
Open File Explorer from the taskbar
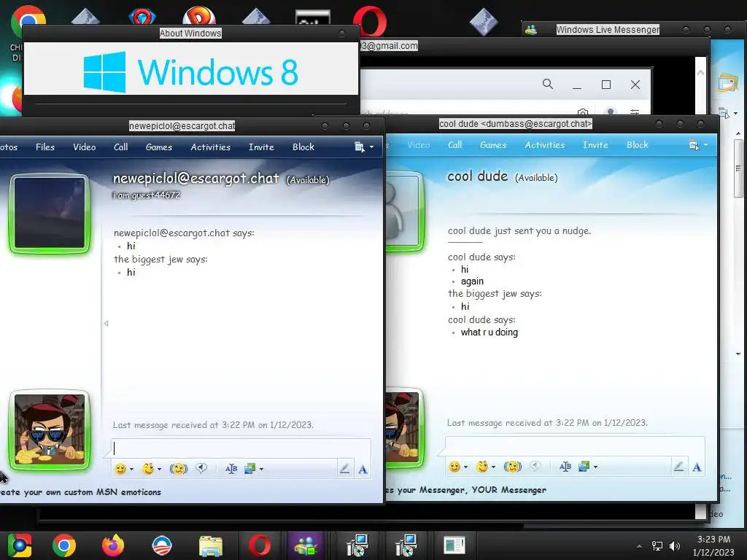211,545
